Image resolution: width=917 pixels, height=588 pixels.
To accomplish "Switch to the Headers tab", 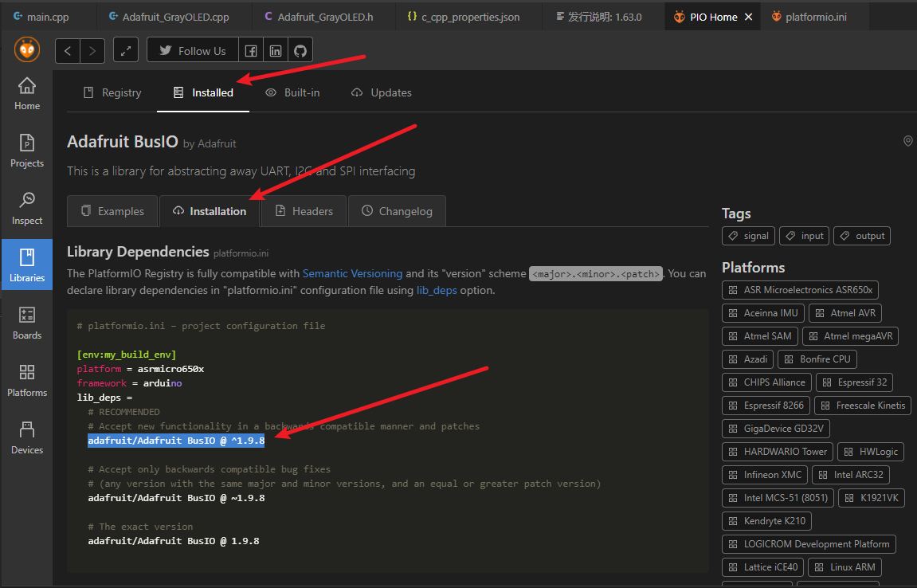I will click(304, 210).
